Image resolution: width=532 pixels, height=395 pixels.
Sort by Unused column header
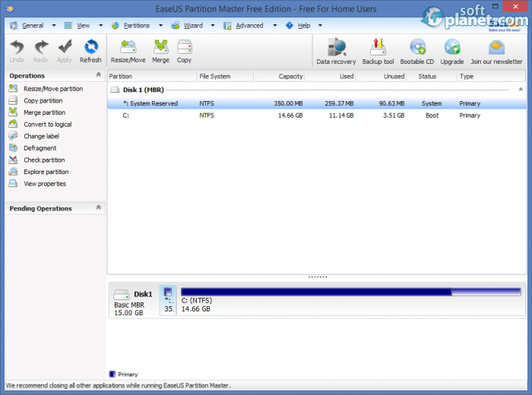coord(381,76)
